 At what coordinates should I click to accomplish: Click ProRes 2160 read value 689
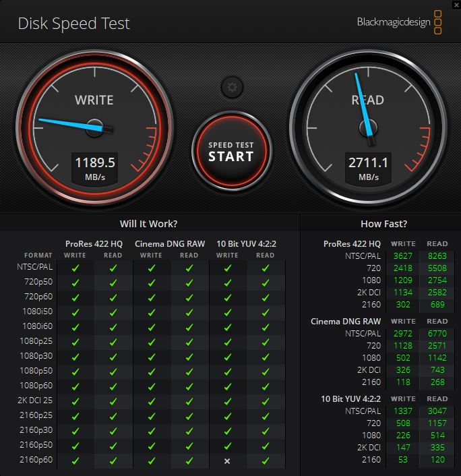point(437,305)
